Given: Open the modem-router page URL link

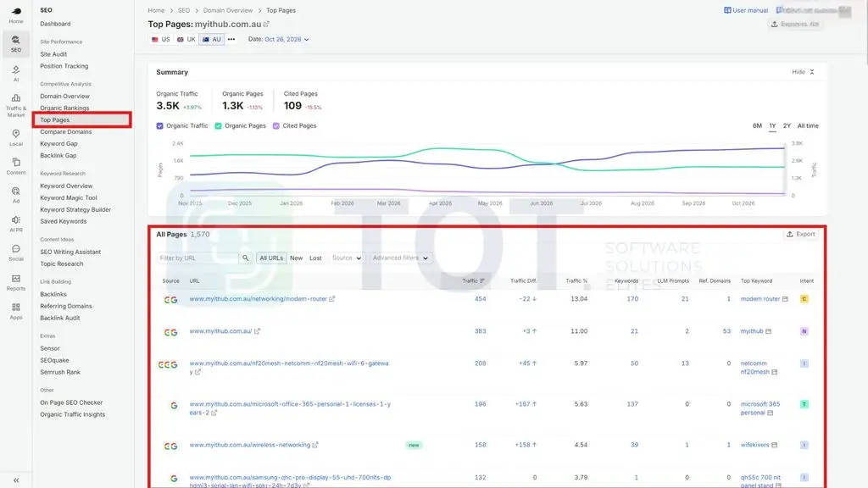Looking at the screenshot, I should pos(258,299).
